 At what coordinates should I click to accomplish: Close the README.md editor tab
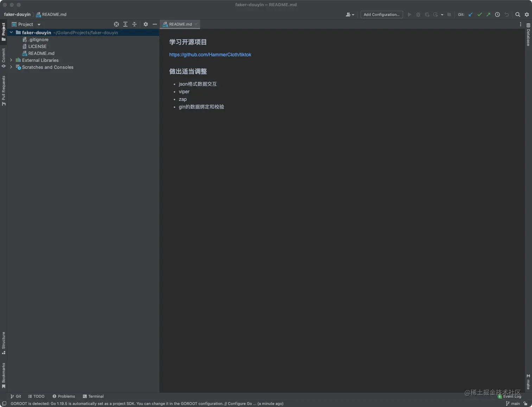click(196, 24)
